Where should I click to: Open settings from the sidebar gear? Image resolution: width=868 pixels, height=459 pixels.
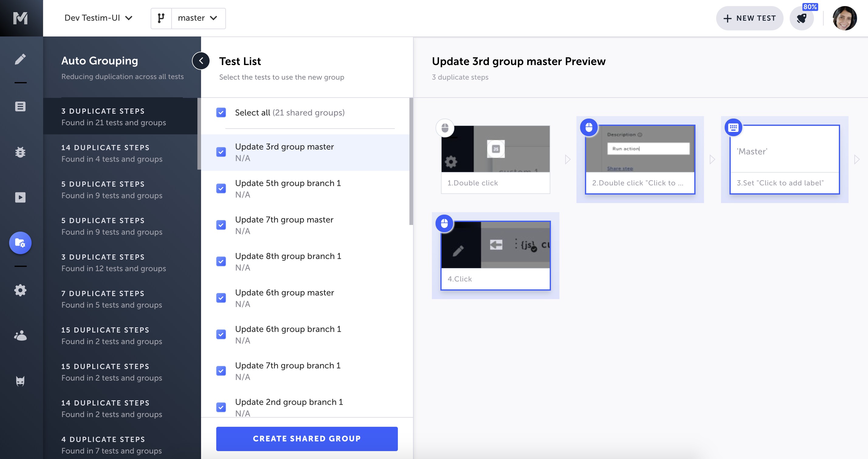tap(21, 290)
